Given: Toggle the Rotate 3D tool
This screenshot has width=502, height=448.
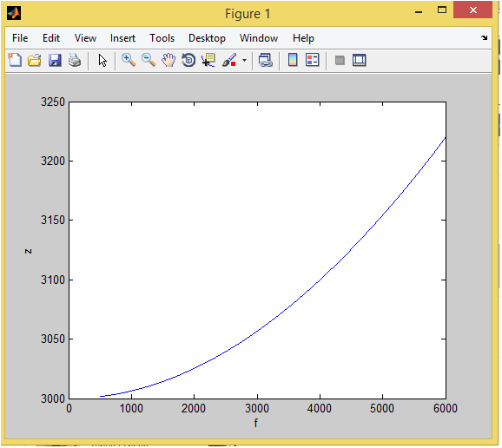Looking at the screenshot, I should point(188,60).
